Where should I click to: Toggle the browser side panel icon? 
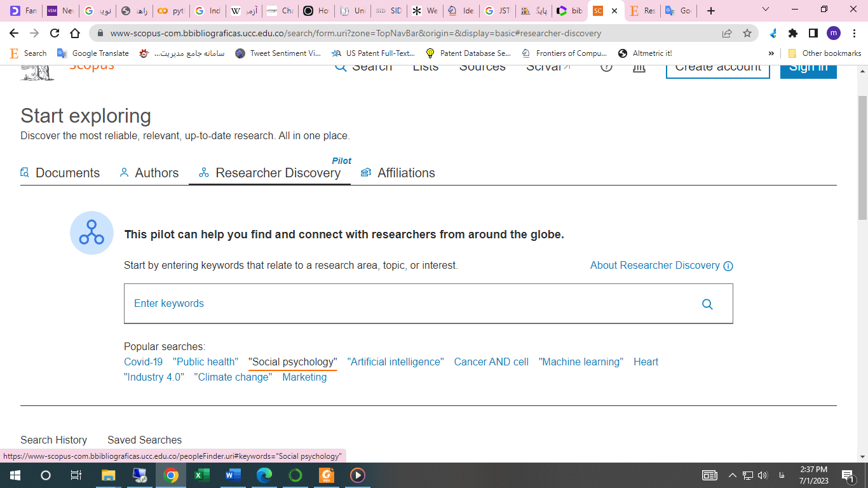[x=813, y=33]
